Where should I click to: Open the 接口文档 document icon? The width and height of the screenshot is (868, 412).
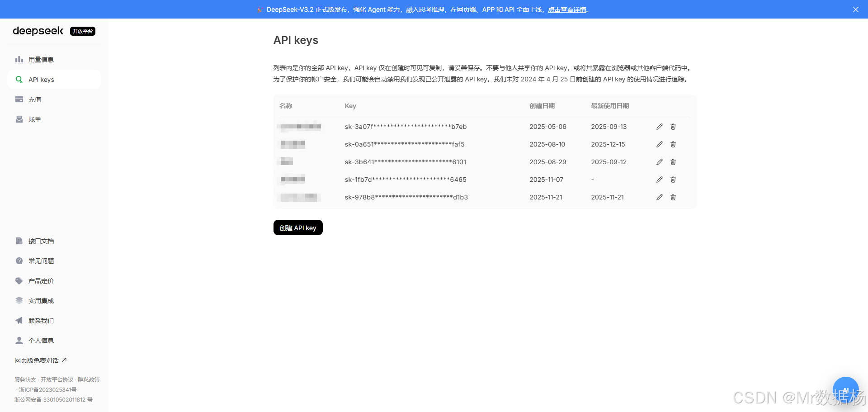(x=19, y=241)
